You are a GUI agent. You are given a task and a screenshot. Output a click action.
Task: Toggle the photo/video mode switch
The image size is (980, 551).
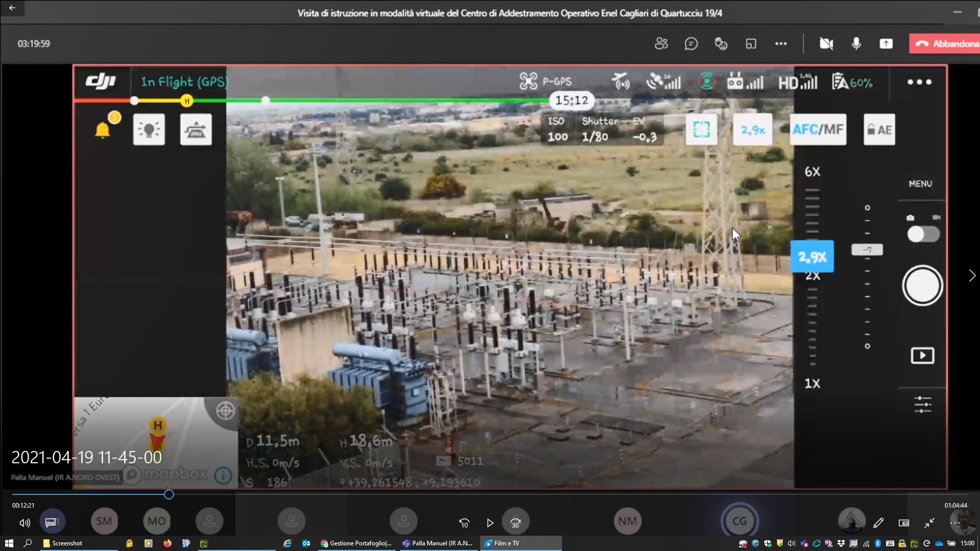[923, 234]
